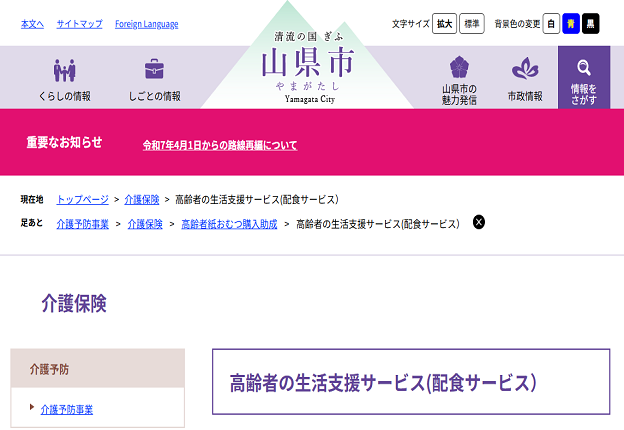
Task: Open the サイトマップ link
Action: [79, 24]
